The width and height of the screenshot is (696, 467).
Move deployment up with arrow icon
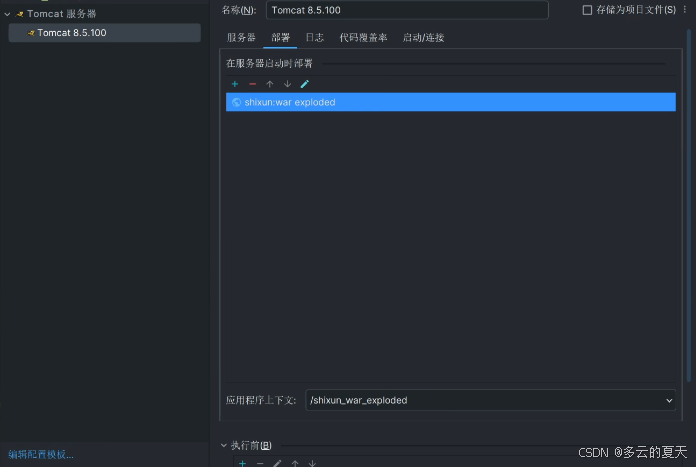click(x=269, y=84)
